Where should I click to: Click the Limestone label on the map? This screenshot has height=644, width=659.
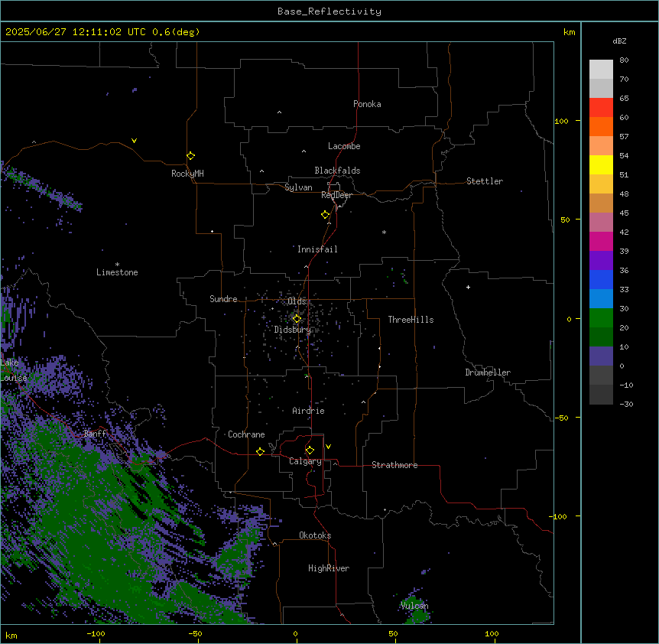pos(117,272)
